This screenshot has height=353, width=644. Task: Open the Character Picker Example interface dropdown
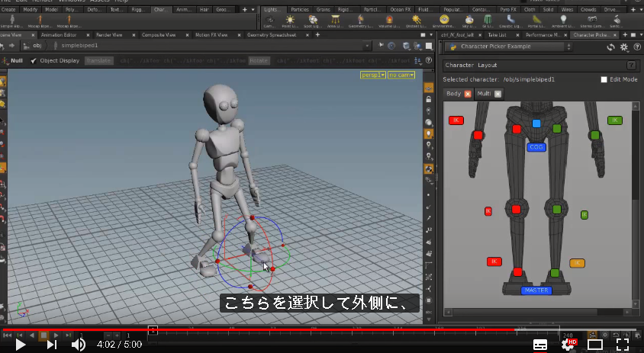point(508,47)
